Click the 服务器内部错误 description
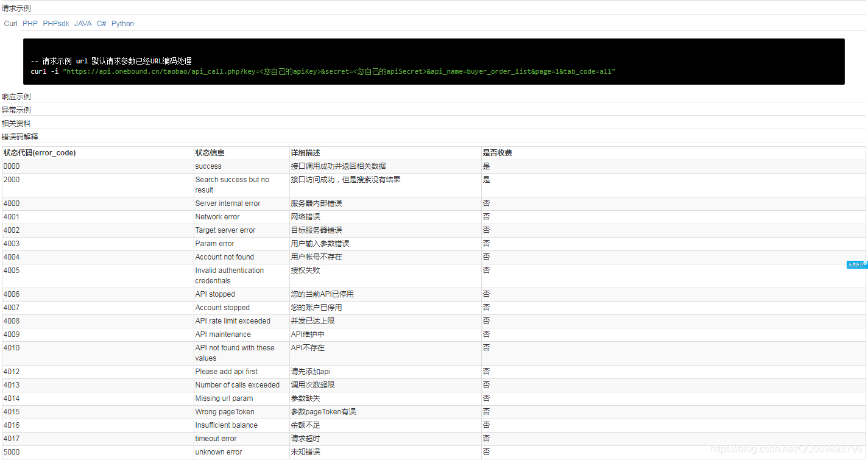The image size is (868, 460). click(x=385, y=203)
